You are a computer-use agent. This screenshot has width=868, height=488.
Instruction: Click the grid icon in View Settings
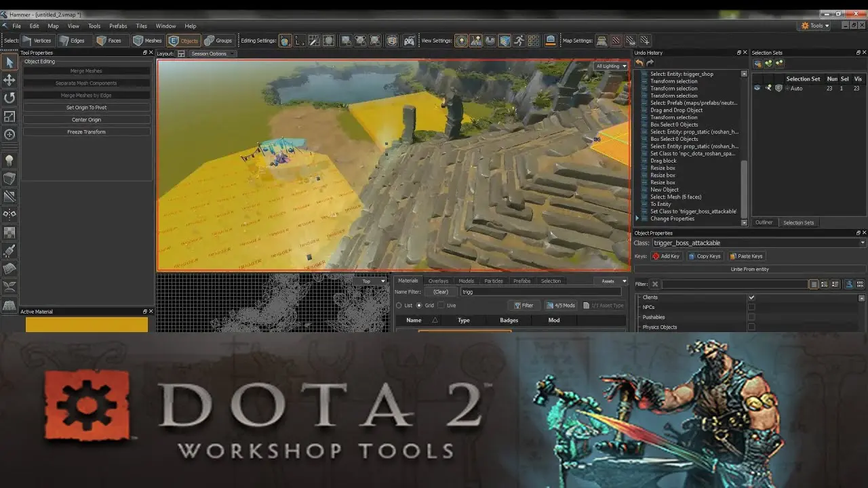[x=534, y=41]
